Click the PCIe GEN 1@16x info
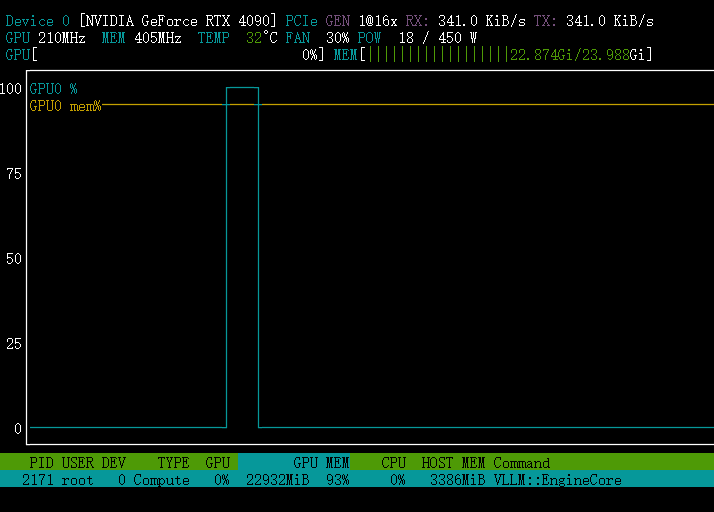This screenshot has height=512, width=714. click(341, 21)
